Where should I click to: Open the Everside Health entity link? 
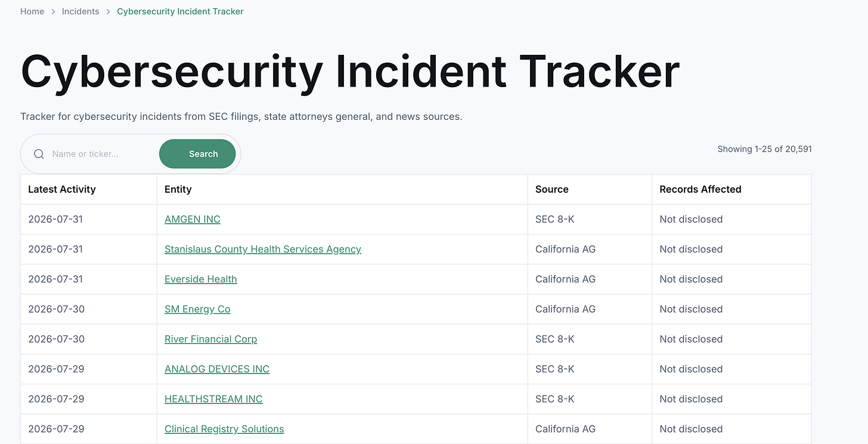[201, 279]
